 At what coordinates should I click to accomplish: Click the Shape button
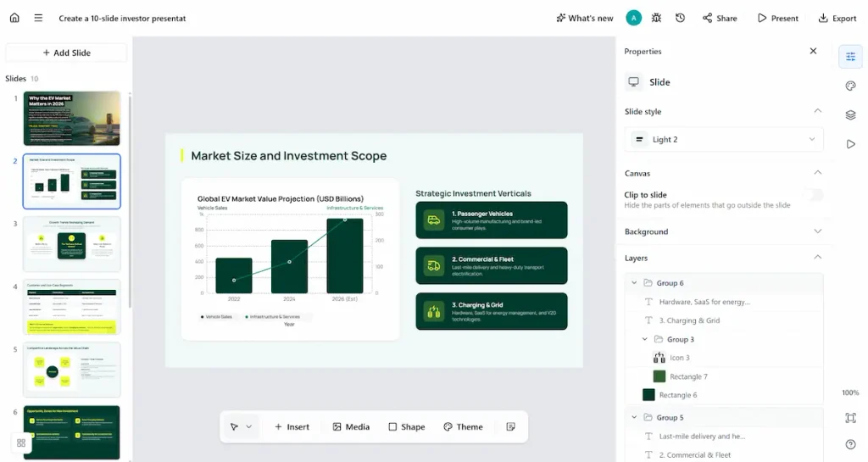coord(407,426)
